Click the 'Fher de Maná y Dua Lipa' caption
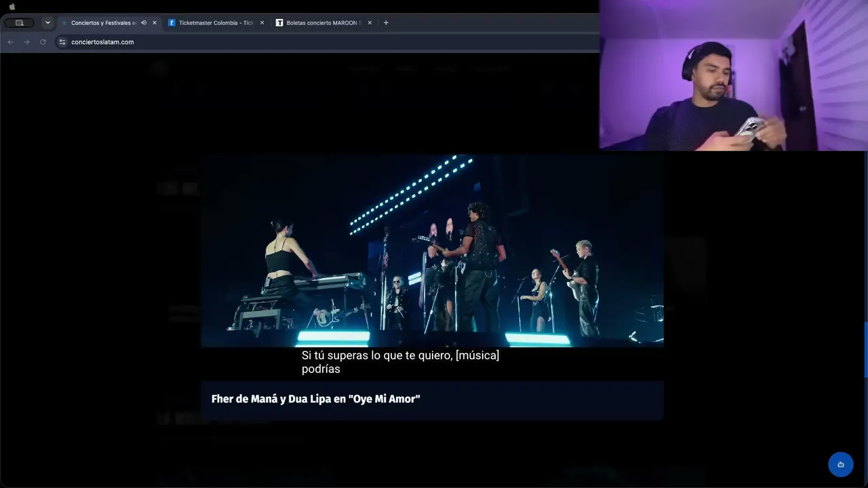This screenshot has width=868, height=488. coord(315,399)
